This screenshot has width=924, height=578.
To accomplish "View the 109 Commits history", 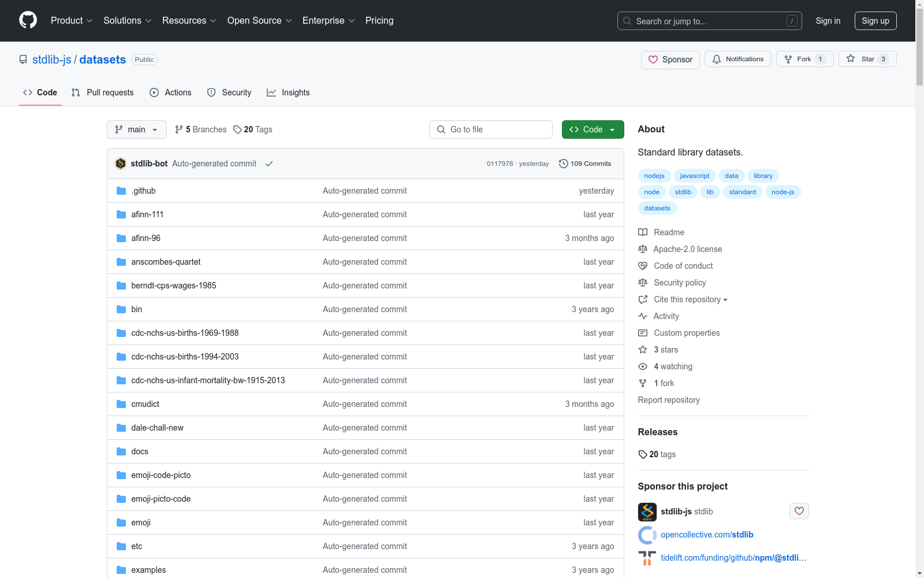I will click(x=585, y=164).
